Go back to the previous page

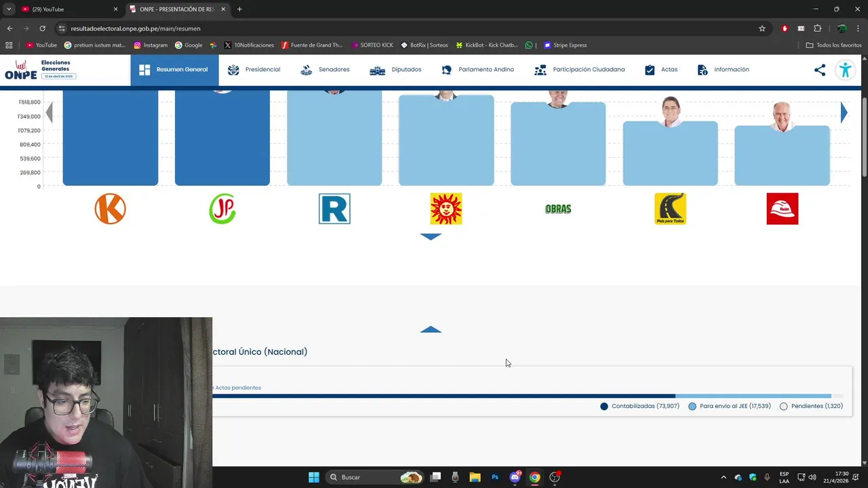[9, 28]
